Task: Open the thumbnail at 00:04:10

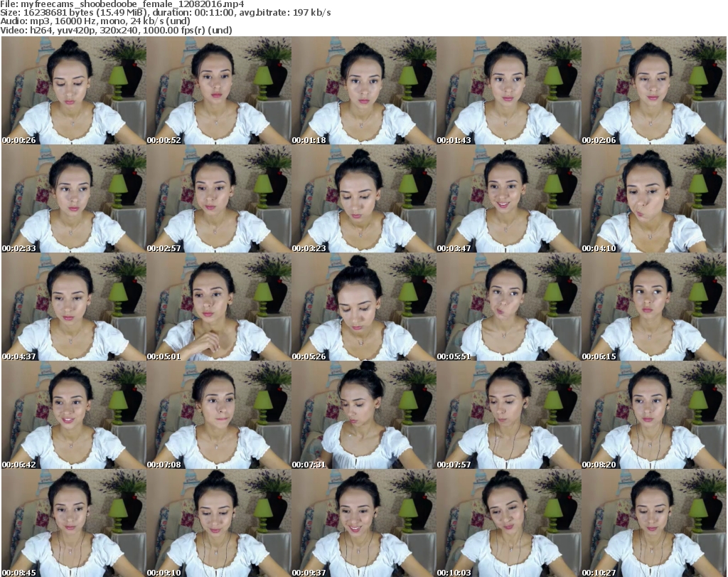Action: pos(654,198)
